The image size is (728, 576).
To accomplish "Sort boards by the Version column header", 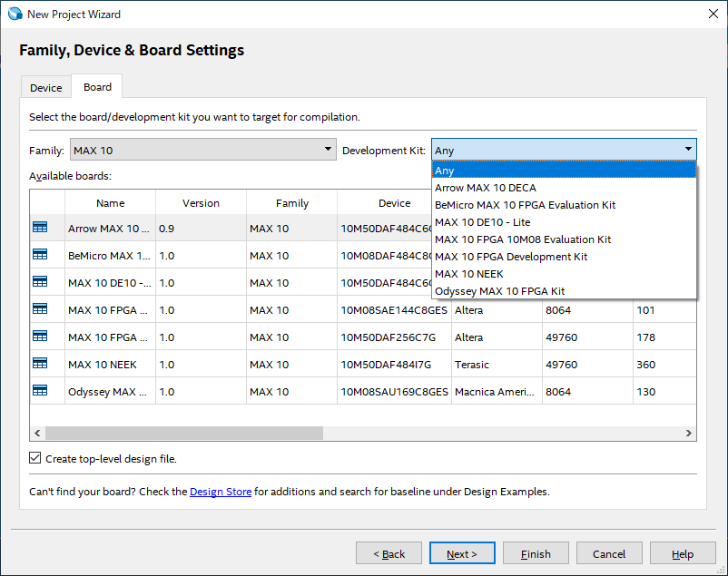I will [x=201, y=203].
